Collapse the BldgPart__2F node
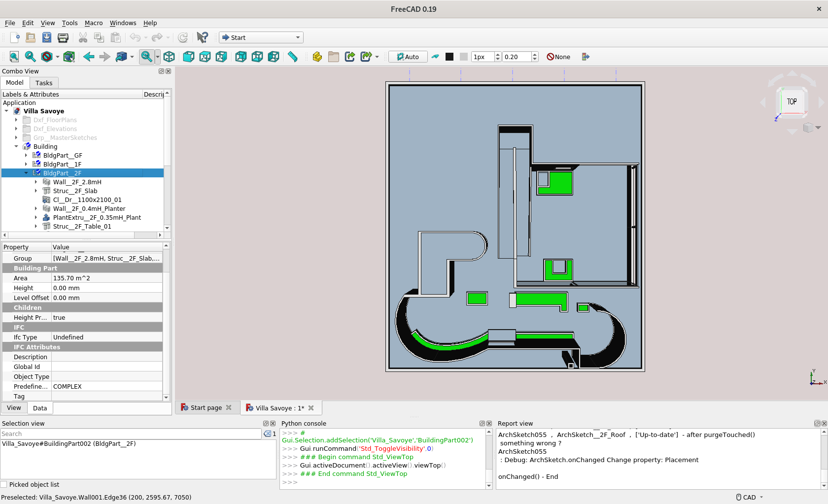 (x=26, y=173)
